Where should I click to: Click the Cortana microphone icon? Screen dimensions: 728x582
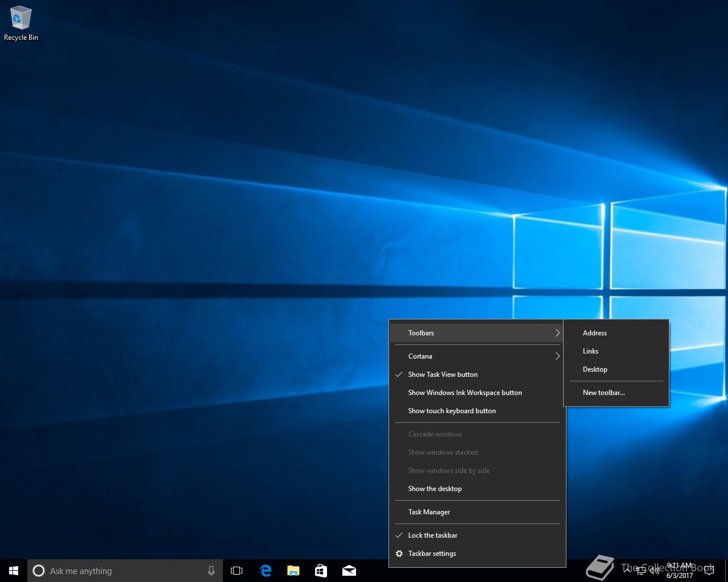click(x=211, y=571)
